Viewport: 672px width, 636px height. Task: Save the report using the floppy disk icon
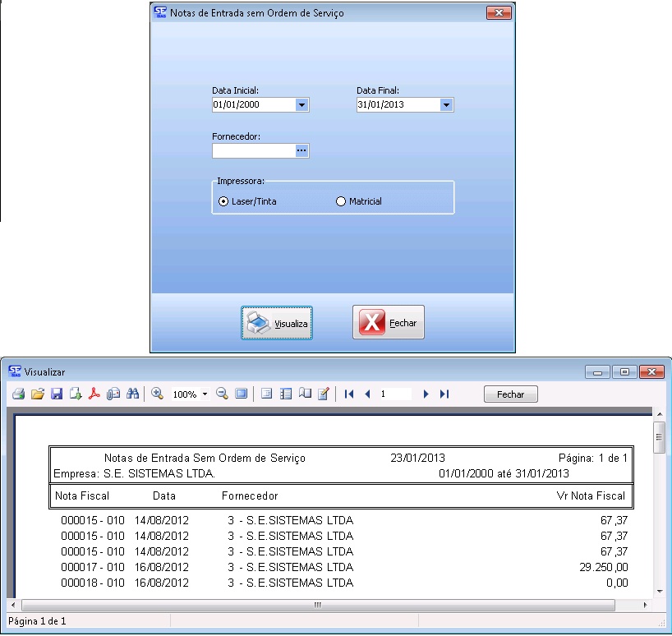[57, 394]
